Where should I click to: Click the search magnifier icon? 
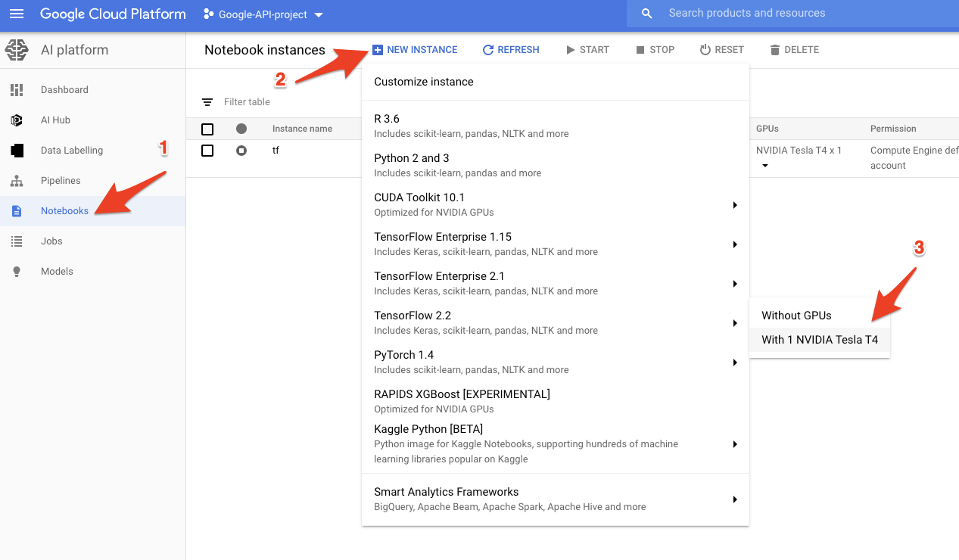tap(646, 14)
